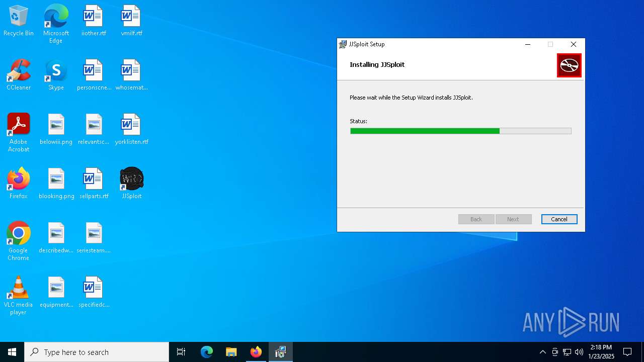Click the green installation progress bar
The width and height of the screenshot is (644, 362).
point(461,131)
